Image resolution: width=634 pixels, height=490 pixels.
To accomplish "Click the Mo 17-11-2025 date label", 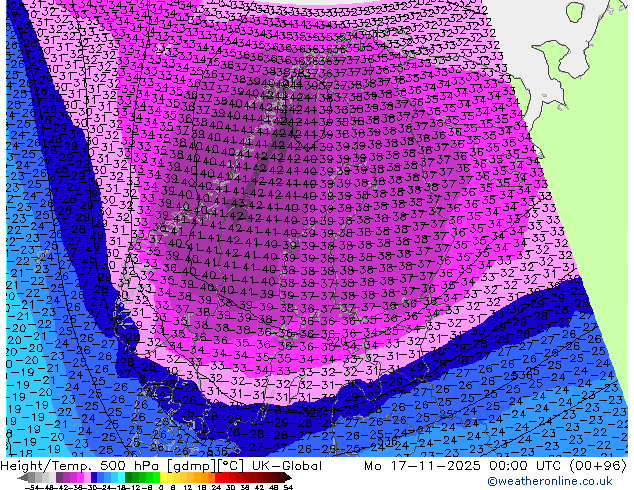I will point(422,466).
